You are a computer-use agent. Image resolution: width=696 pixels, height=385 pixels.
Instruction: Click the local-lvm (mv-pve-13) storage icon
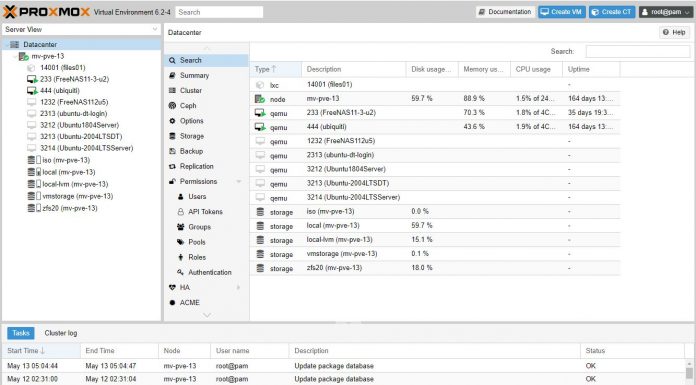click(34, 184)
